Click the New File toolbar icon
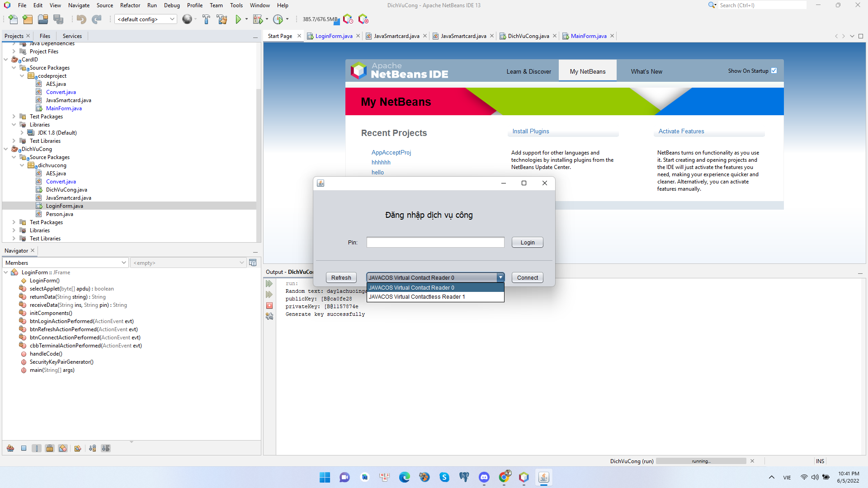Image resolution: width=868 pixels, height=488 pixels. pyautogui.click(x=12, y=19)
